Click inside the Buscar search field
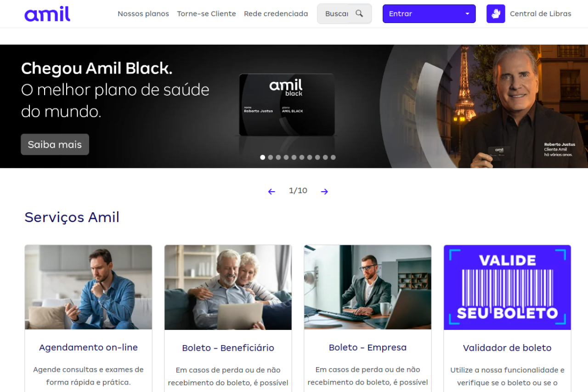 (x=336, y=14)
